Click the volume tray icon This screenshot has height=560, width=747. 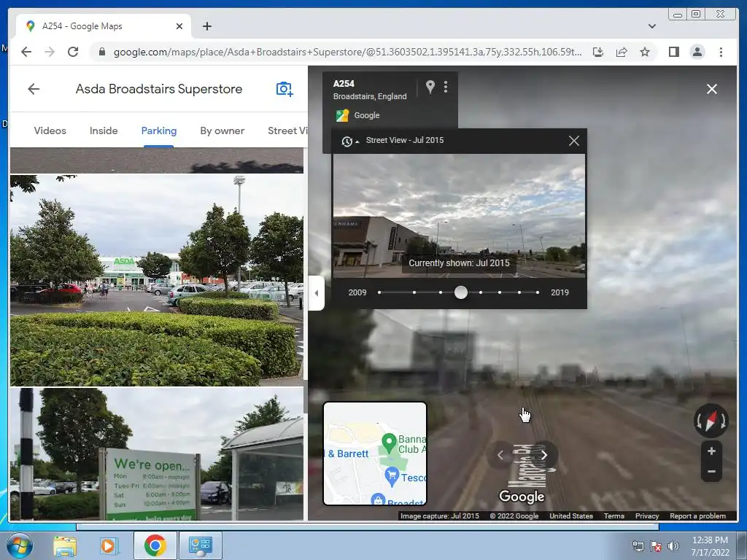click(673, 546)
